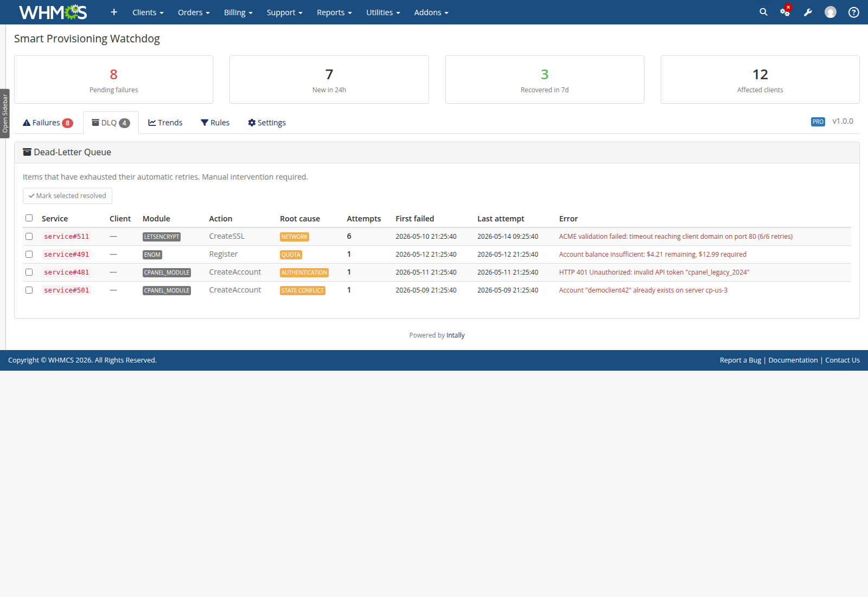Click the STATE CONFLICT root cause badge
The width and height of the screenshot is (868, 597).
[303, 290]
